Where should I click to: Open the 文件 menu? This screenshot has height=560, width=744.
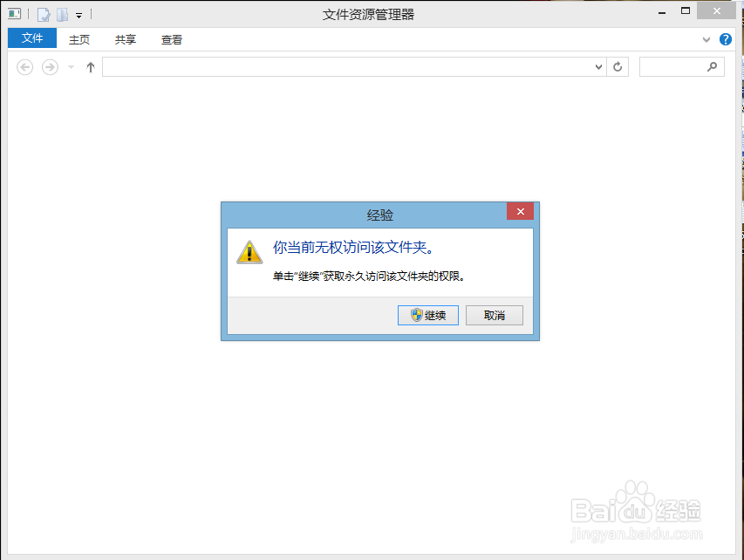pyautogui.click(x=31, y=38)
